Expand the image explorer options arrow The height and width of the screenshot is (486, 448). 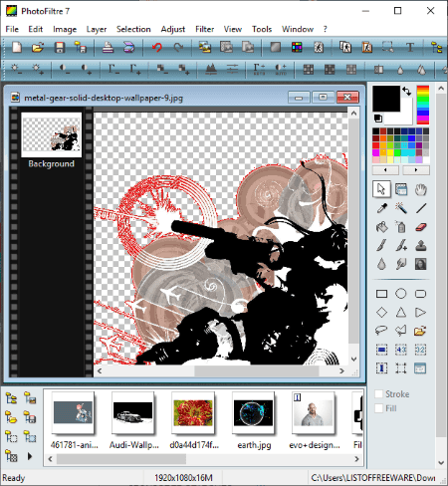[30, 456]
